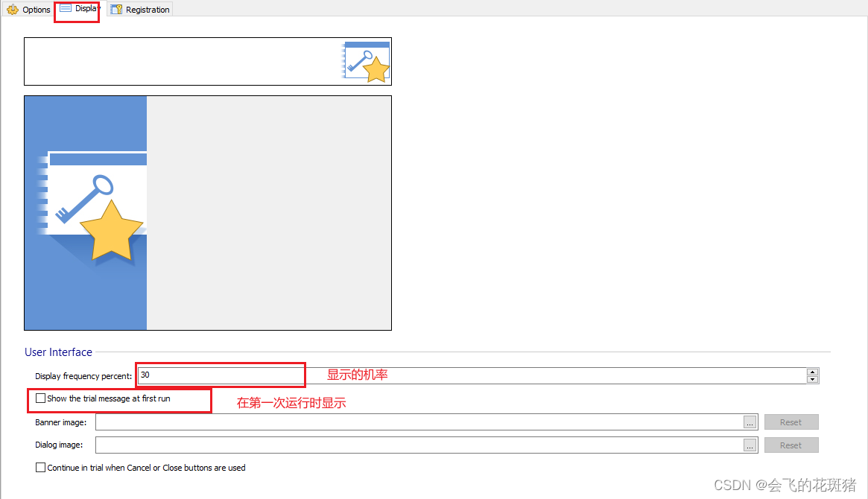Click the Dialog image label

point(59,445)
